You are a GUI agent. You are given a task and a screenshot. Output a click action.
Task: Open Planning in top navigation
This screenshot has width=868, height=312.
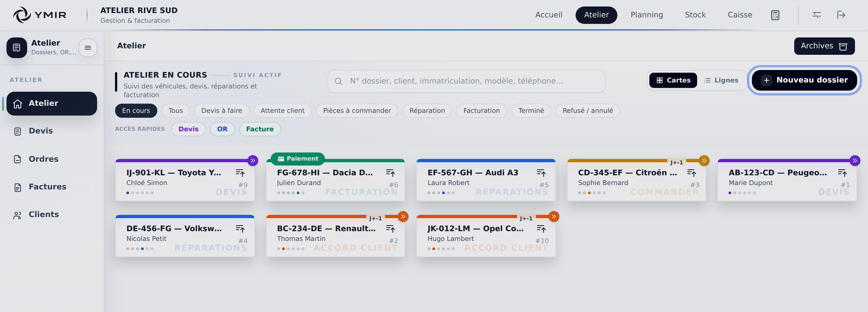pos(647,15)
